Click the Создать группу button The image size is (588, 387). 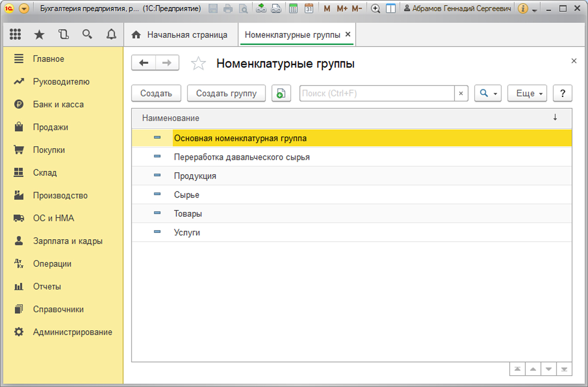click(x=226, y=93)
